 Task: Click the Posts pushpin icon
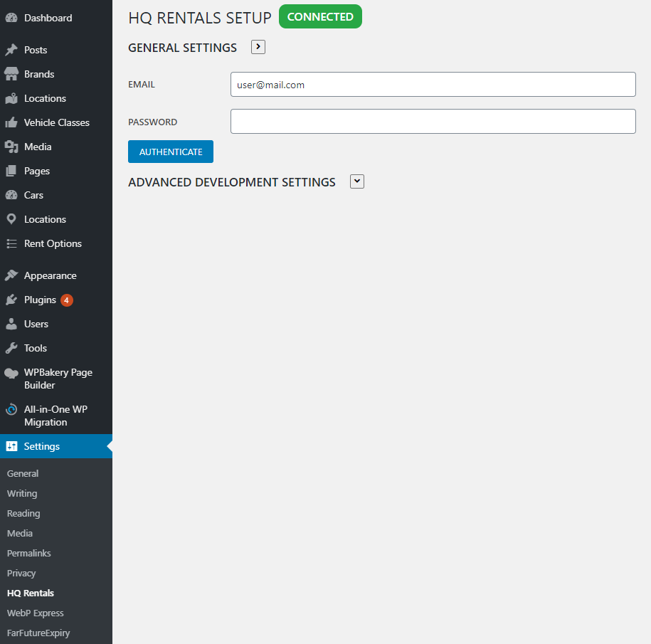click(x=11, y=50)
